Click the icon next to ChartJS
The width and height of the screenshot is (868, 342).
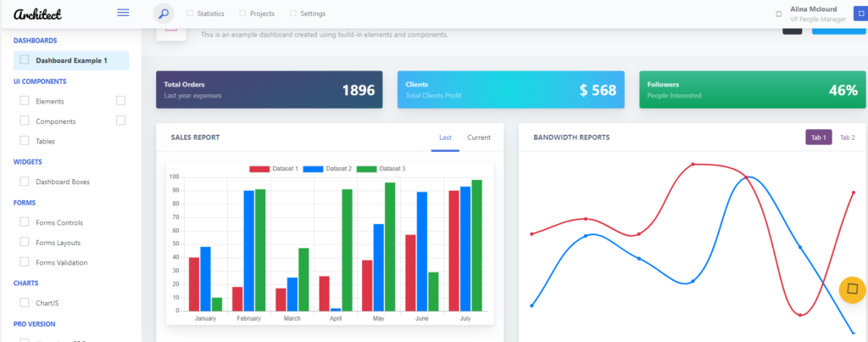point(25,303)
